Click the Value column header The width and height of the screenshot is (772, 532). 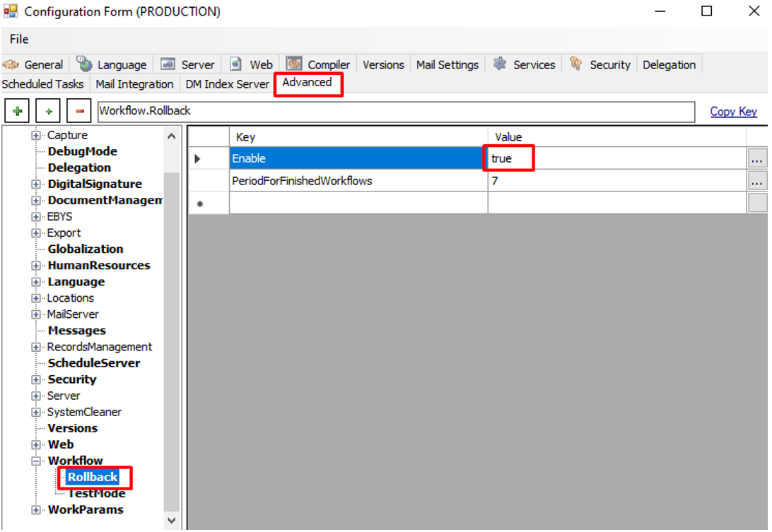pos(617,137)
